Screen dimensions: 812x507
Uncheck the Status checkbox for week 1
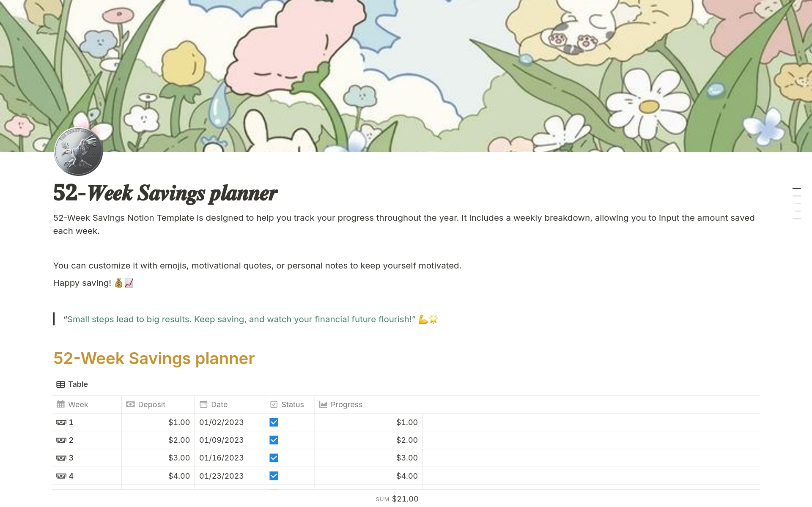274,422
